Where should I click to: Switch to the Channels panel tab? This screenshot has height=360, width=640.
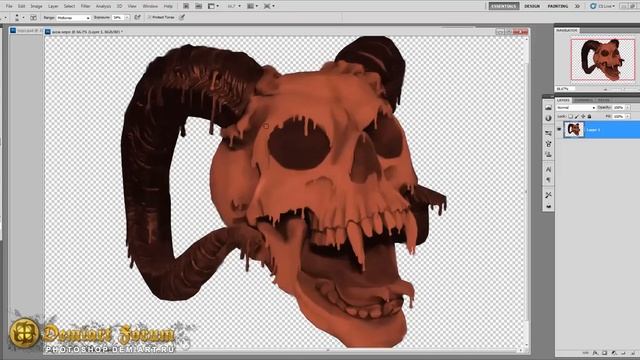pos(584,100)
